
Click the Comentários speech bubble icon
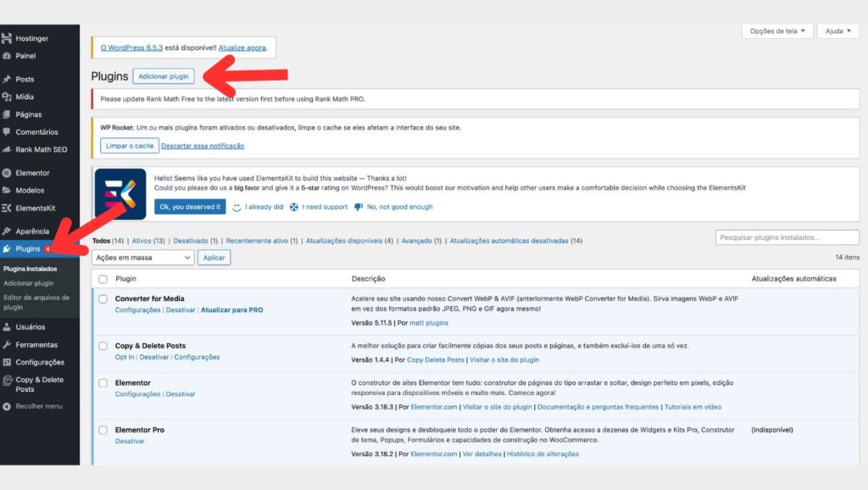[x=7, y=131]
